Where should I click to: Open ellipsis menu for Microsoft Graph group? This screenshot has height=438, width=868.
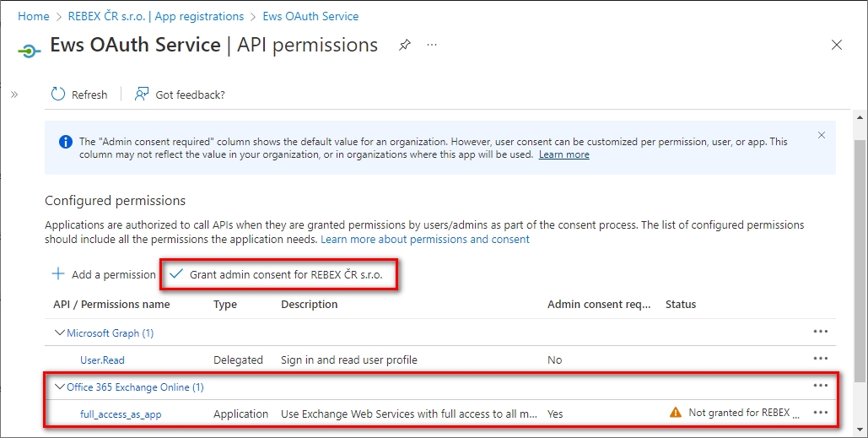[x=820, y=332]
